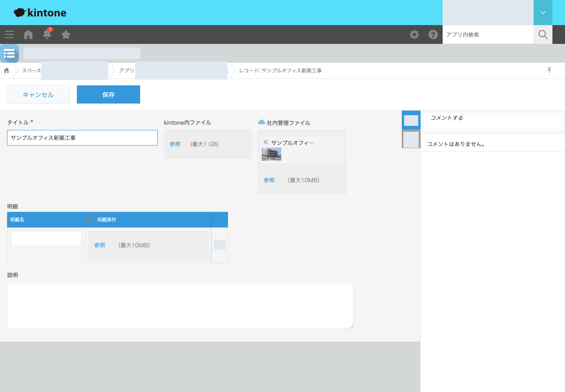Click the 保存 button
The width and height of the screenshot is (565, 392).
[x=108, y=94]
